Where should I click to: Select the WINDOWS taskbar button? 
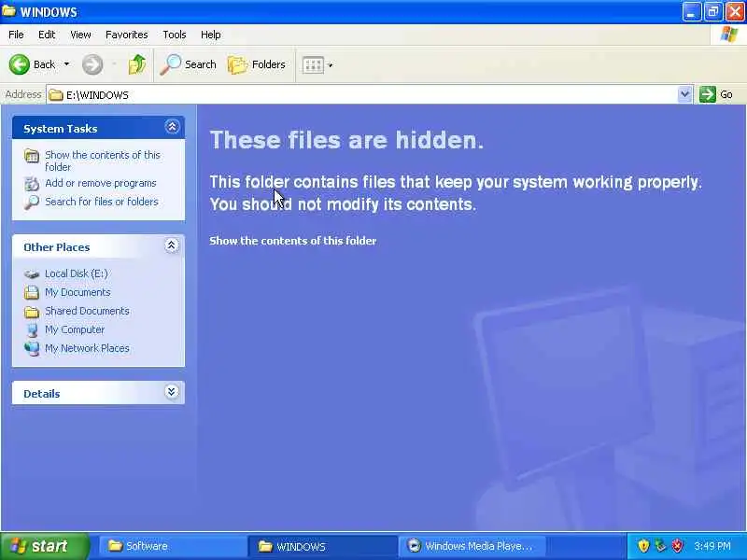[322, 546]
